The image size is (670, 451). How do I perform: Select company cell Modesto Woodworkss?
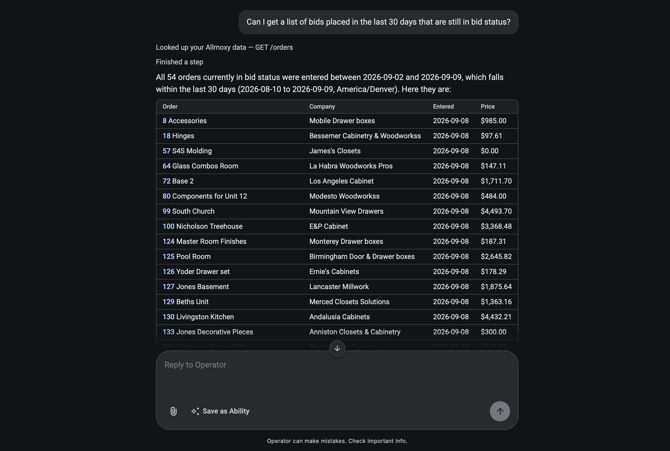pyautogui.click(x=344, y=196)
